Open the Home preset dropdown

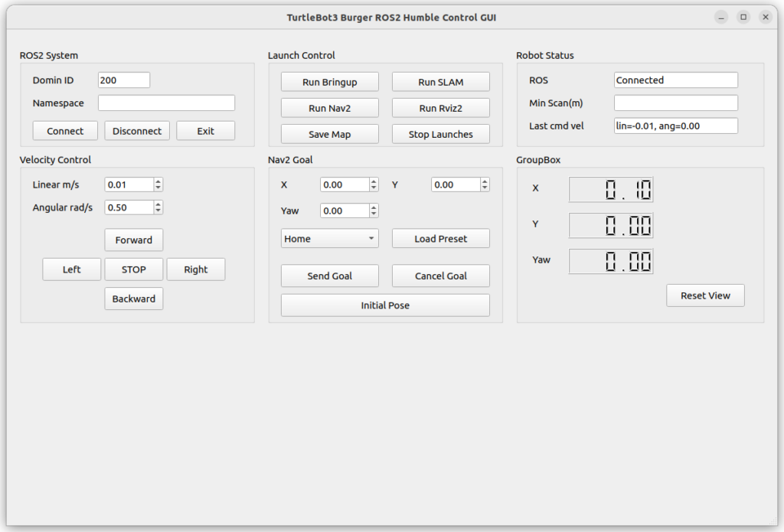pos(329,239)
